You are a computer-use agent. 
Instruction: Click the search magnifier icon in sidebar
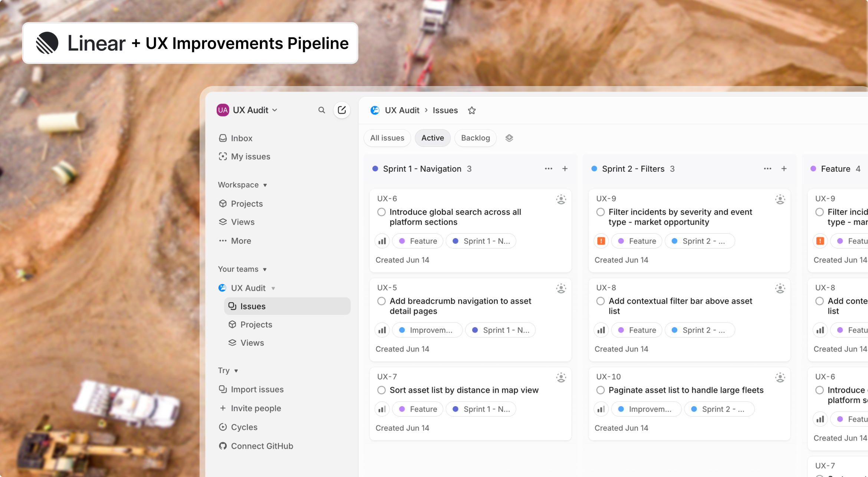(322, 110)
